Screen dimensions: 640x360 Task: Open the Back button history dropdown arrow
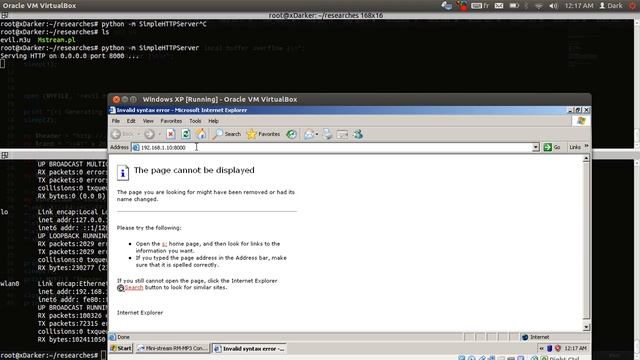tap(139, 134)
